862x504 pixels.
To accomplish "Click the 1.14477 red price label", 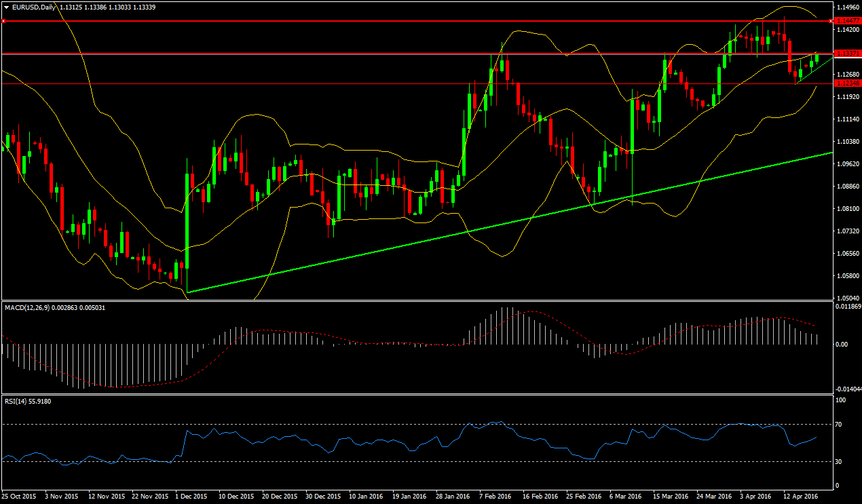I will pos(848,22).
